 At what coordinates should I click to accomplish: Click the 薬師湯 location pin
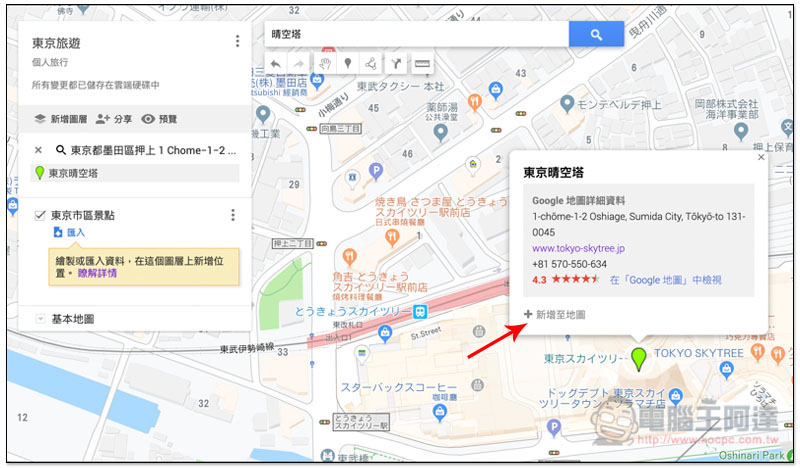click(x=440, y=133)
